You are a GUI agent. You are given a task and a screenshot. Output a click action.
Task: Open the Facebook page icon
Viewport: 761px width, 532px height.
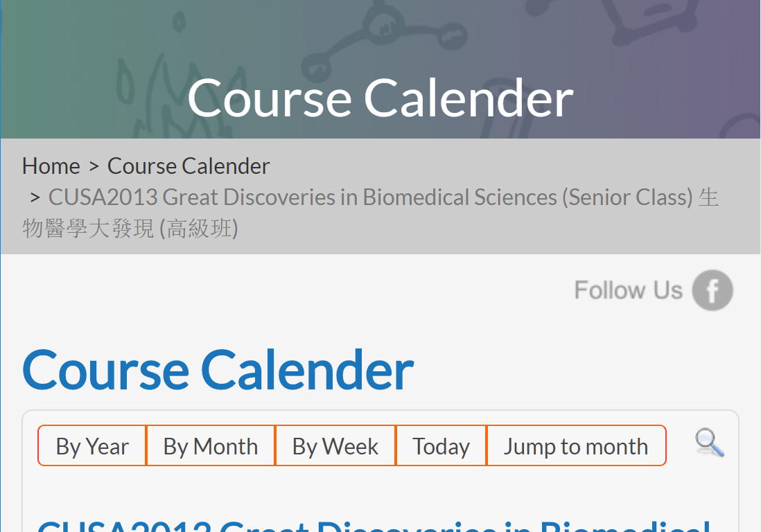tap(712, 290)
